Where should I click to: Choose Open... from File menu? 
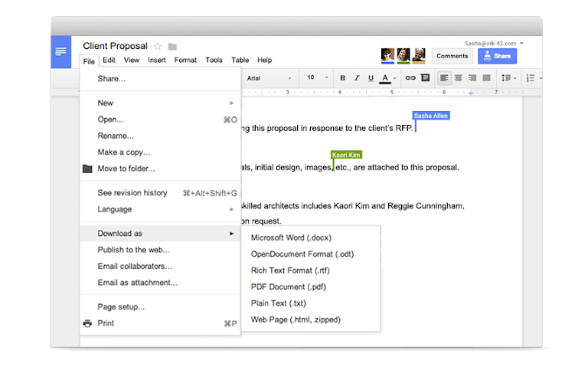[x=160, y=120]
